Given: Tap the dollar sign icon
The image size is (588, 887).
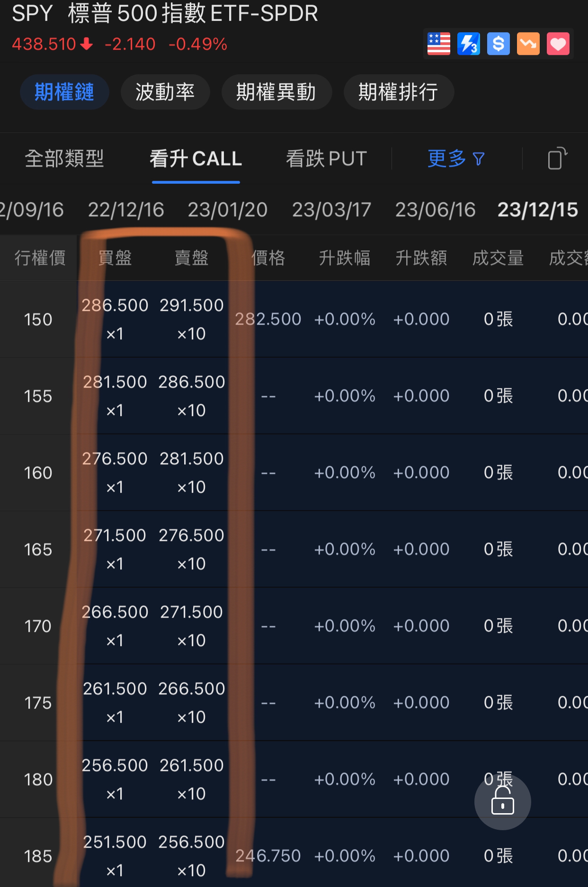Looking at the screenshot, I should click(x=499, y=44).
